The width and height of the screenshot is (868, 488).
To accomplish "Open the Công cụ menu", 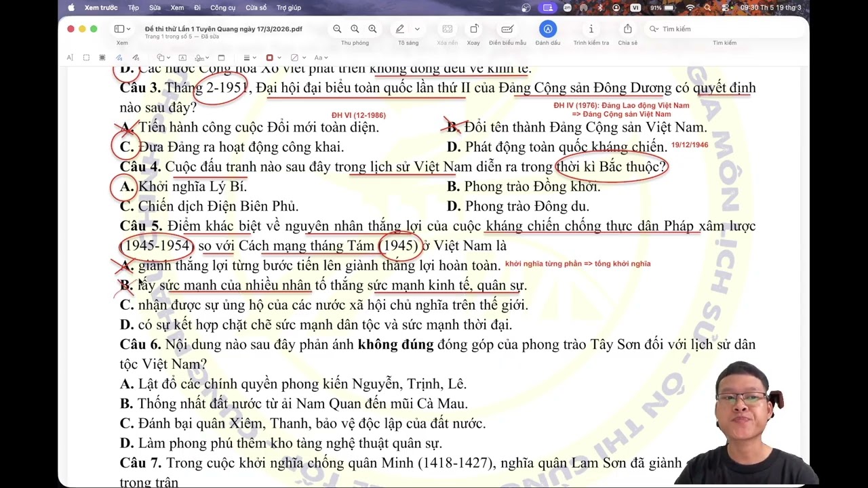I will tap(223, 7).
